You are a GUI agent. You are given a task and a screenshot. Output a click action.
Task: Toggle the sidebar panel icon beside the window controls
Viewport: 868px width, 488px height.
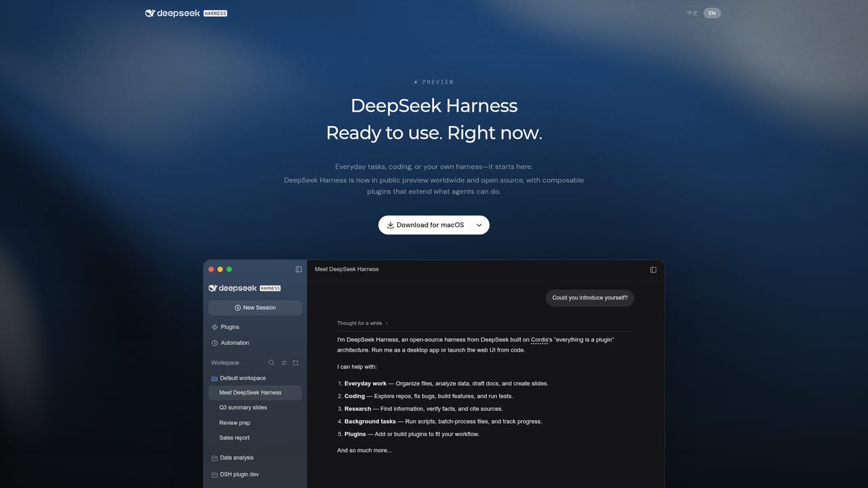[298, 269]
